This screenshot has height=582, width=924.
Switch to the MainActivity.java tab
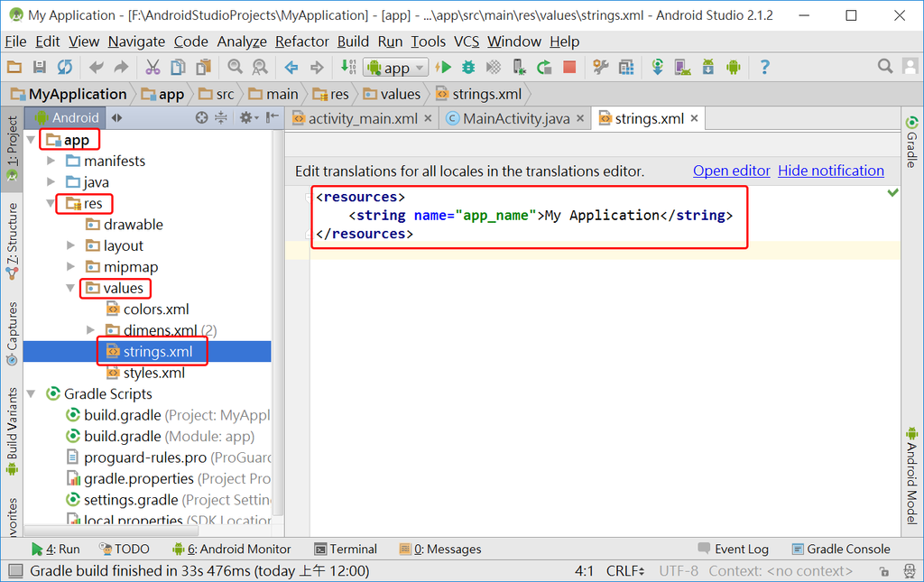point(515,118)
